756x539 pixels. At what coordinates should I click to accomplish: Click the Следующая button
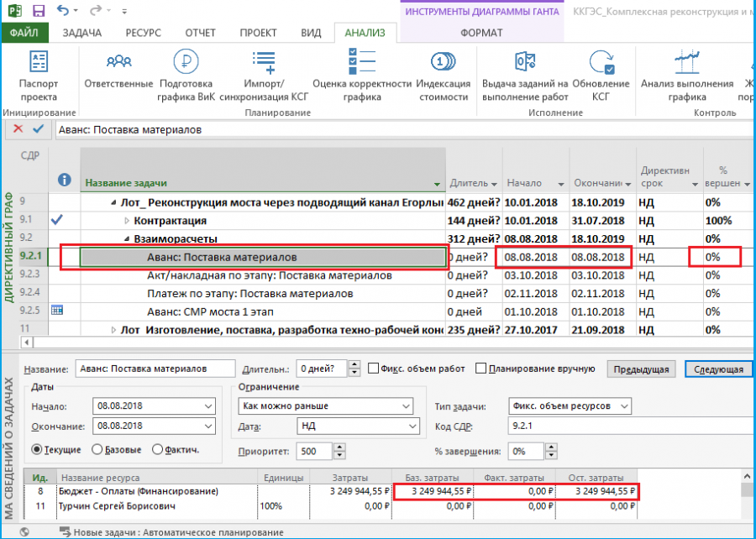click(718, 369)
